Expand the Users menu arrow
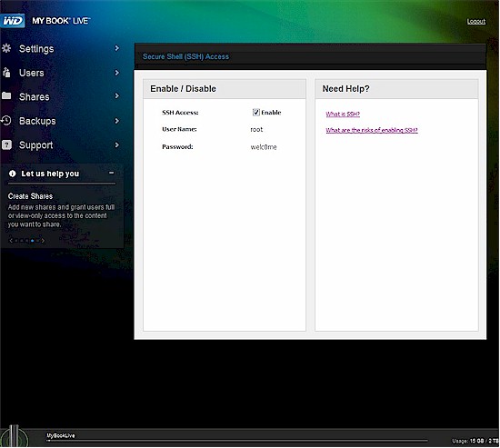 click(x=116, y=73)
